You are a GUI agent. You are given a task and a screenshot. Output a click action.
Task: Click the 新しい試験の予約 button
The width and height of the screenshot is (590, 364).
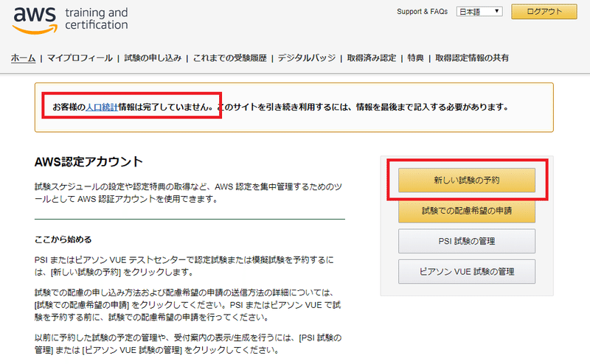tap(467, 180)
